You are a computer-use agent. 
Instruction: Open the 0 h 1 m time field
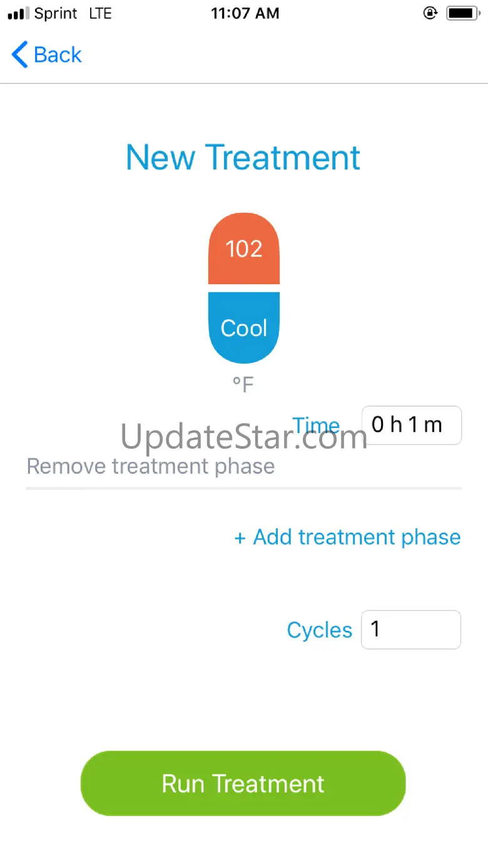(x=411, y=426)
